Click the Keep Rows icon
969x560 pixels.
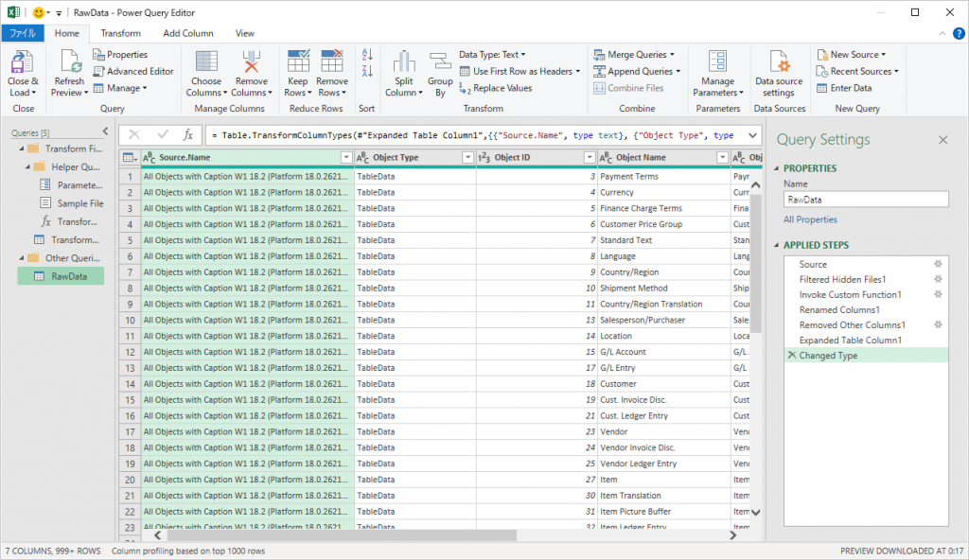click(298, 61)
